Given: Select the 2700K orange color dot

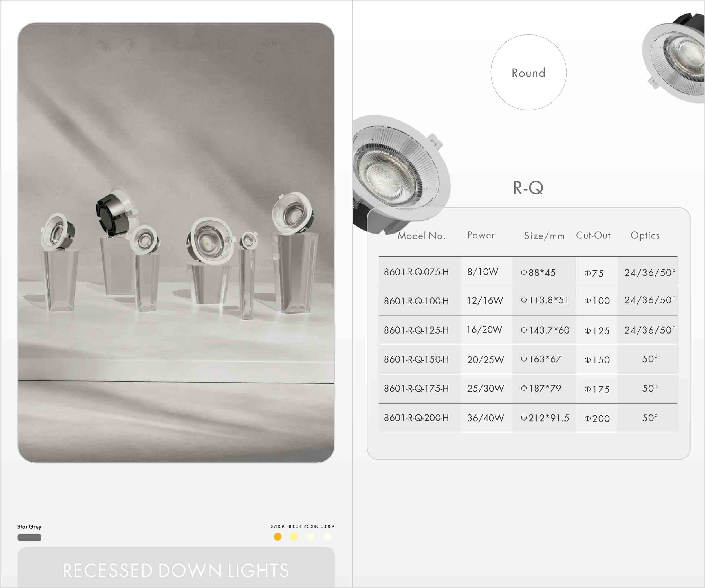Looking at the screenshot, I should (x=277, y=537).
